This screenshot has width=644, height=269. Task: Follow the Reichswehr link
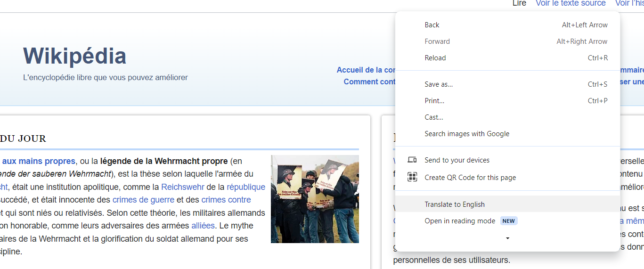point(182,187)
